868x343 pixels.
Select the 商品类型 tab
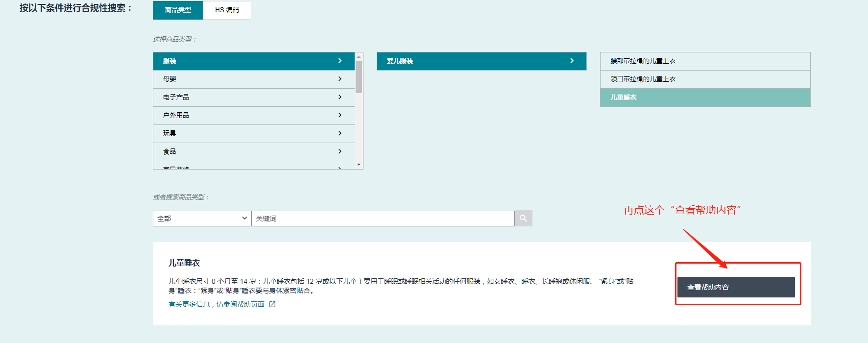[x=178, y=10]
